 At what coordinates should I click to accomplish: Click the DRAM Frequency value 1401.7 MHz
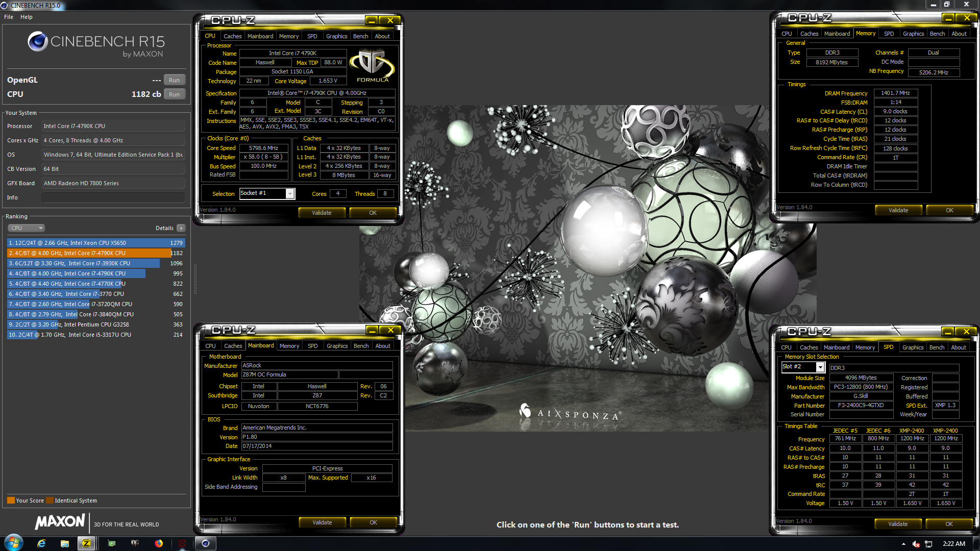895,93
